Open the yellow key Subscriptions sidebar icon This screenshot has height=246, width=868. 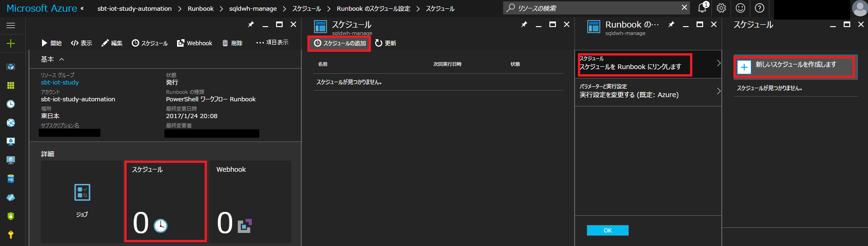click(11, 234)
